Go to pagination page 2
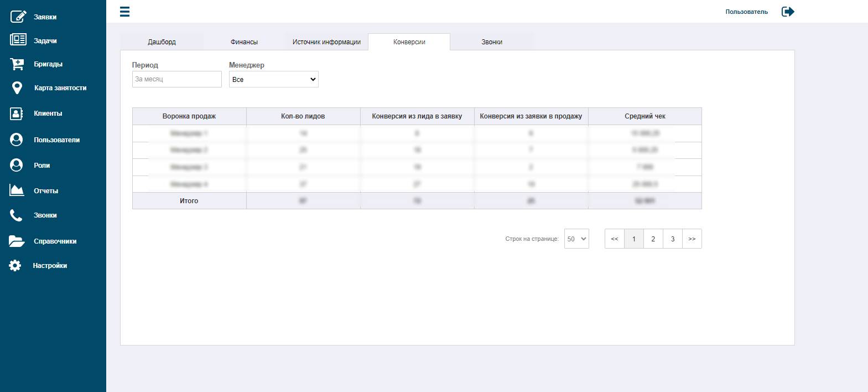The height and width of the screenshot is (392, 868). coord(653,239)
